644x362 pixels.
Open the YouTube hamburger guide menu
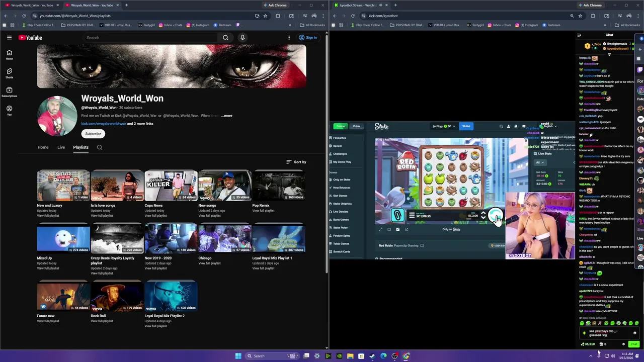pyautogui.click(x=9, y=38)
